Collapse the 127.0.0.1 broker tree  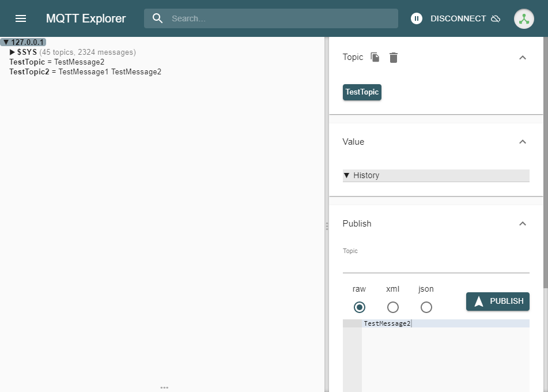[6, 42]
